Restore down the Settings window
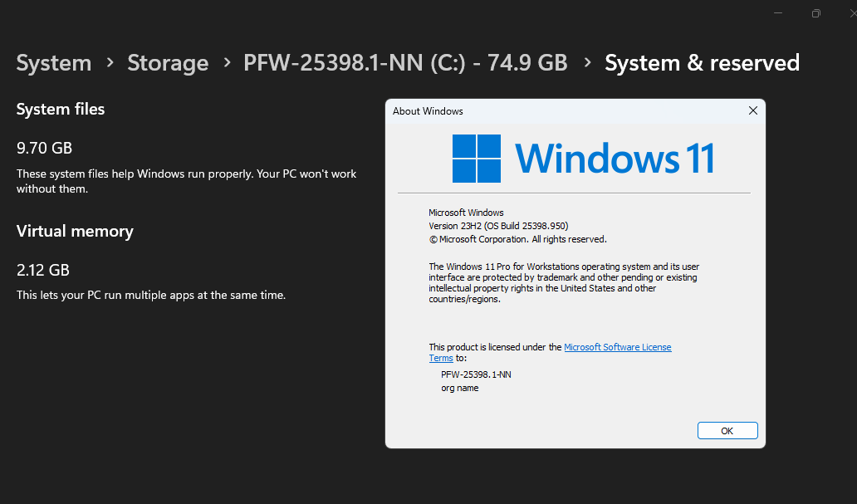The width and height of the screenshot is (857, 504). point(816,13)
